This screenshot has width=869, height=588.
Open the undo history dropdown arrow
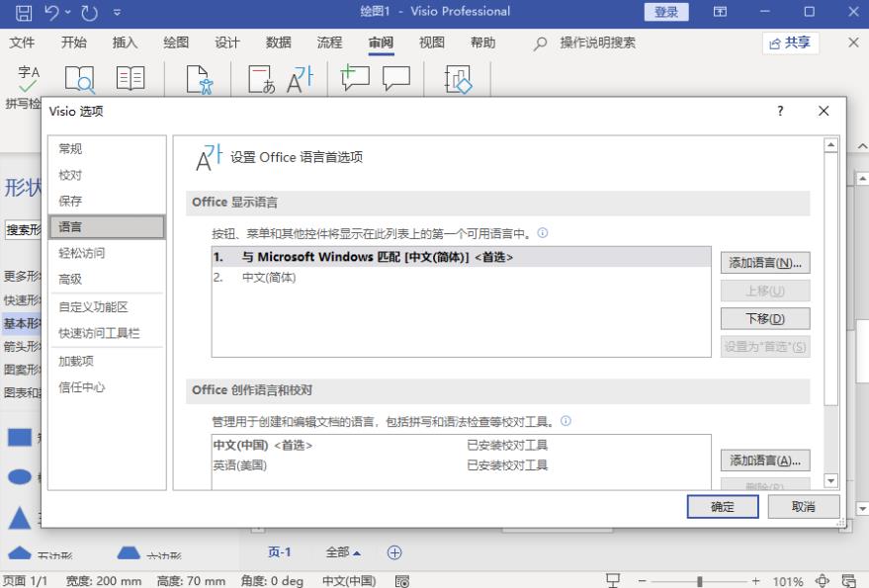click(x=67, y=12)
